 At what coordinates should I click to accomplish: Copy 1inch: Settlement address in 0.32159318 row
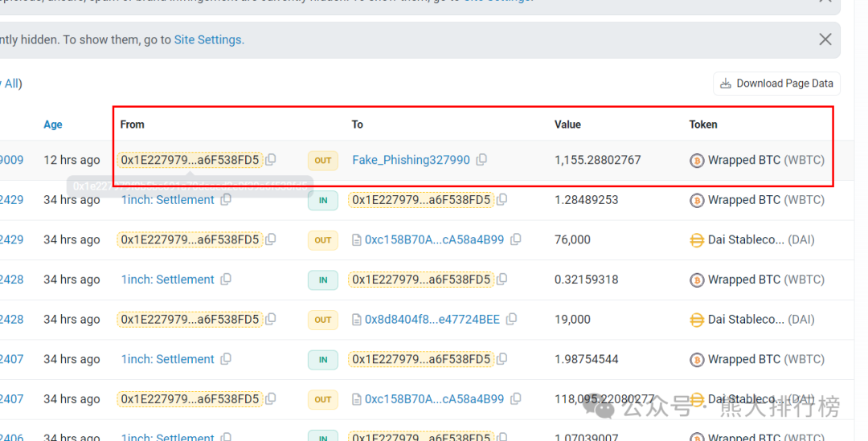coord(226,280)
